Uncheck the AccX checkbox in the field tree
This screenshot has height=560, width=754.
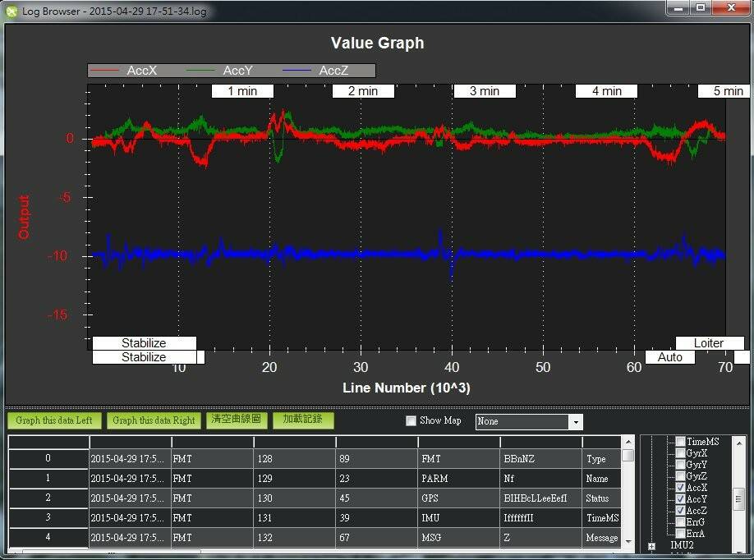(680, 488)
